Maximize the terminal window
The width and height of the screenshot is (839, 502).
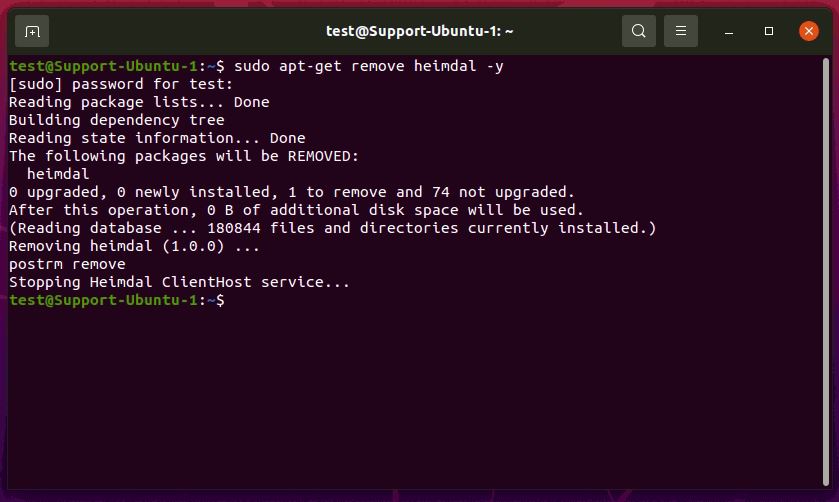click(x=769, y=32)
